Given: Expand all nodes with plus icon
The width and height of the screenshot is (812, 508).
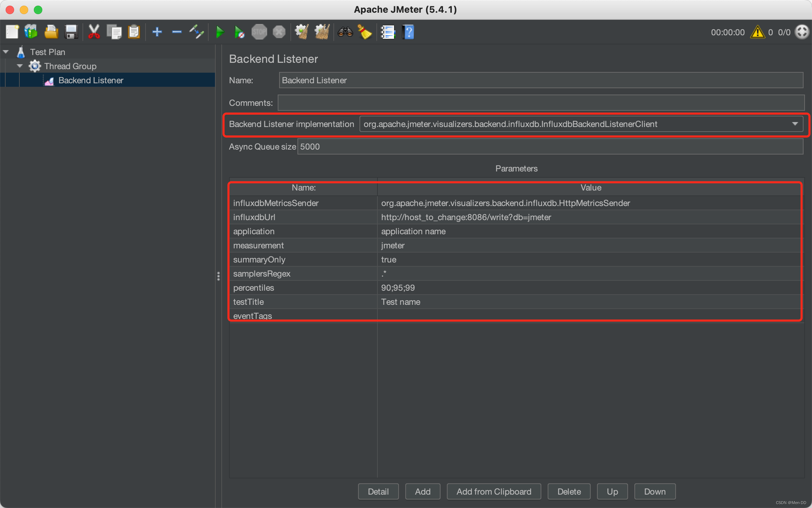Looking at the screenshot, I should tap(157, 32).
